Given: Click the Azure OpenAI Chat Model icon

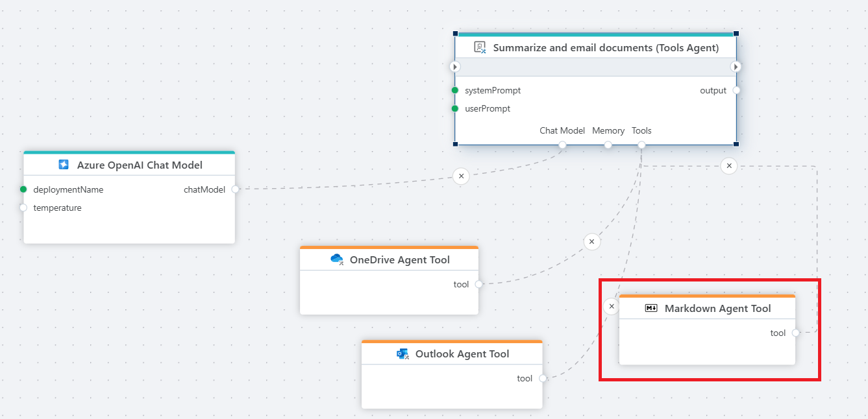Looking at the screenshot, I should (64, 165).
